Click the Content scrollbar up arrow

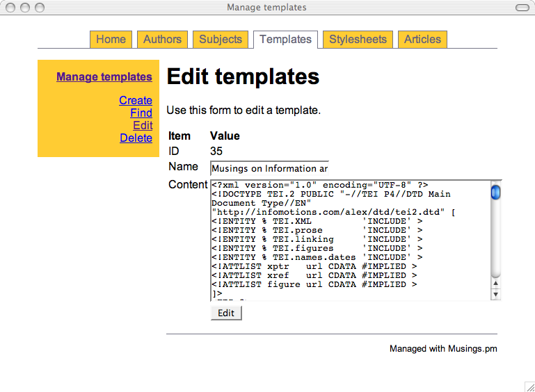point(495,283)
